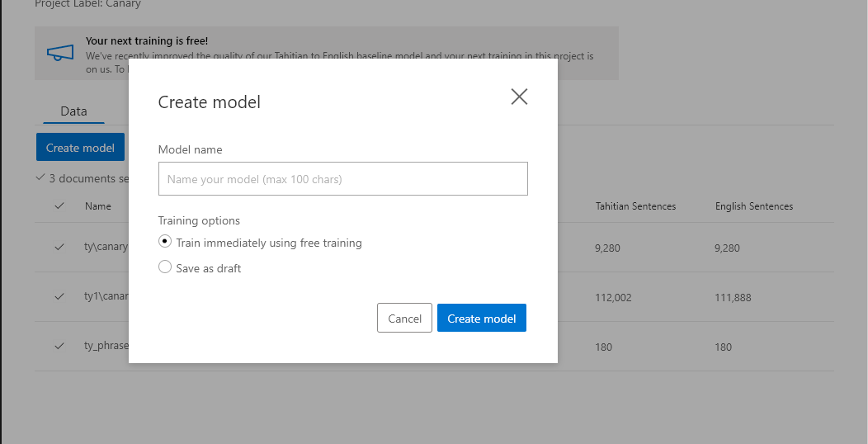The image size is (868, 444).
Task: Toggle the select-all checkmark in table header
Action: tap(59, 206)
